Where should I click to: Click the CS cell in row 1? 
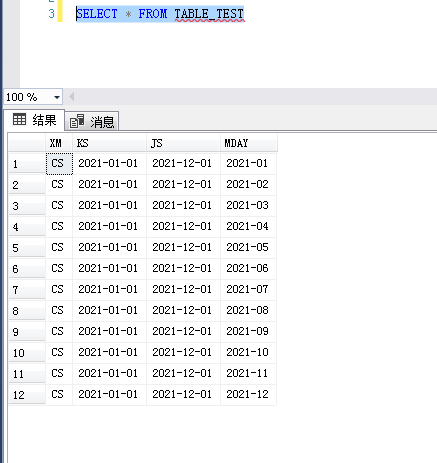coord(59,163)
